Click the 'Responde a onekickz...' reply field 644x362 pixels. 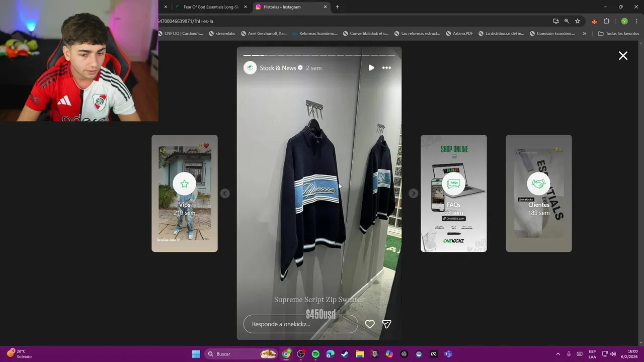[300, 324]
